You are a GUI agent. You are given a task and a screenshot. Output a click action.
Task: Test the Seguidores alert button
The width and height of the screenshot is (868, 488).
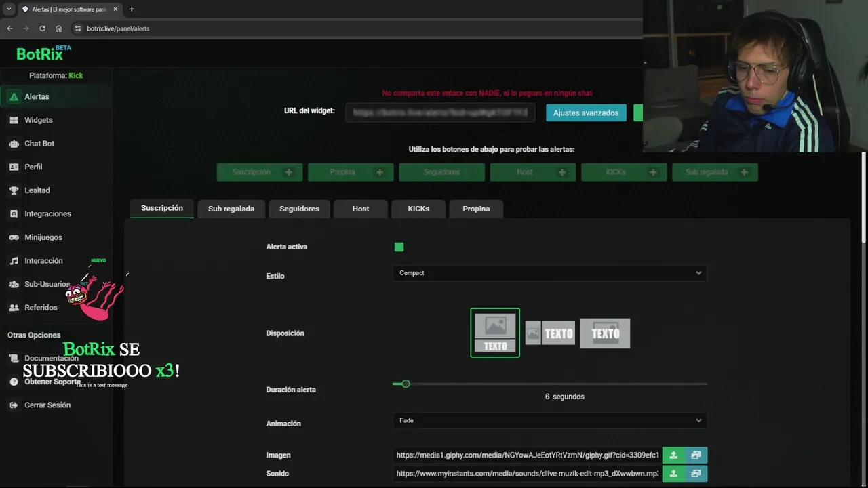coord(441,172)
